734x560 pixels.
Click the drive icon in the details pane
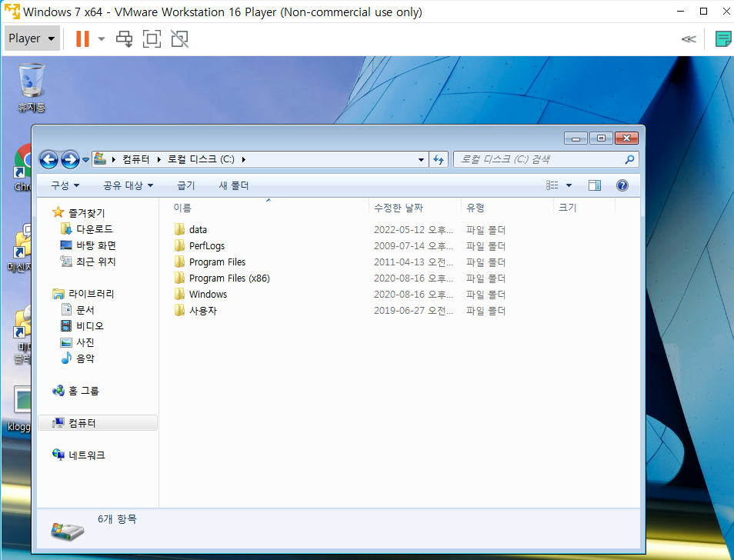68,531
